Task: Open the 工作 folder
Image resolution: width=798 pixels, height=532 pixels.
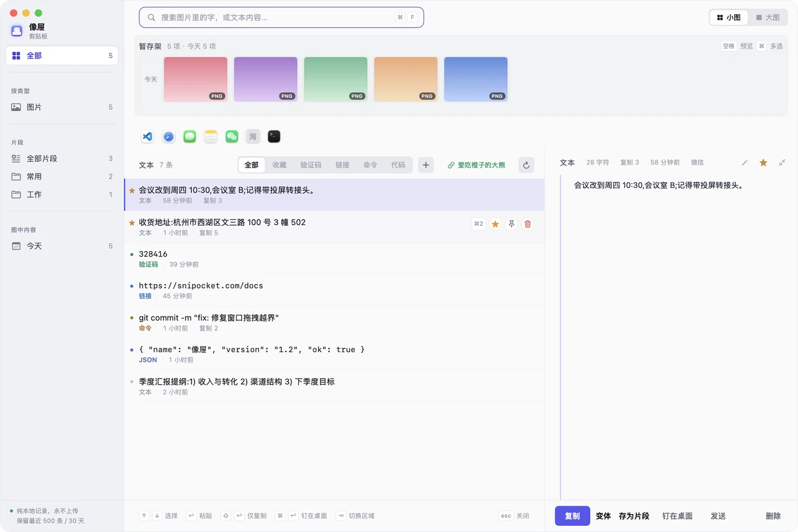Action: pos(62,195)
